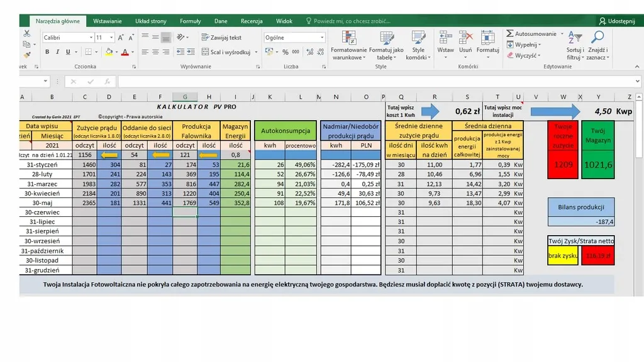644x362 pixels.
Task: Click the percent style icon
Action: (x=286, y=52)
